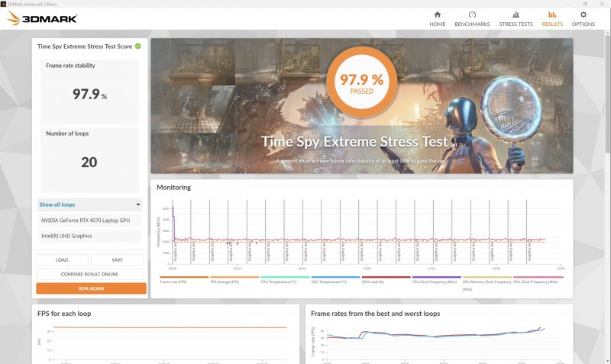Switch to the Results tab
Screen dimensions: 611x364
pos(552,18)
